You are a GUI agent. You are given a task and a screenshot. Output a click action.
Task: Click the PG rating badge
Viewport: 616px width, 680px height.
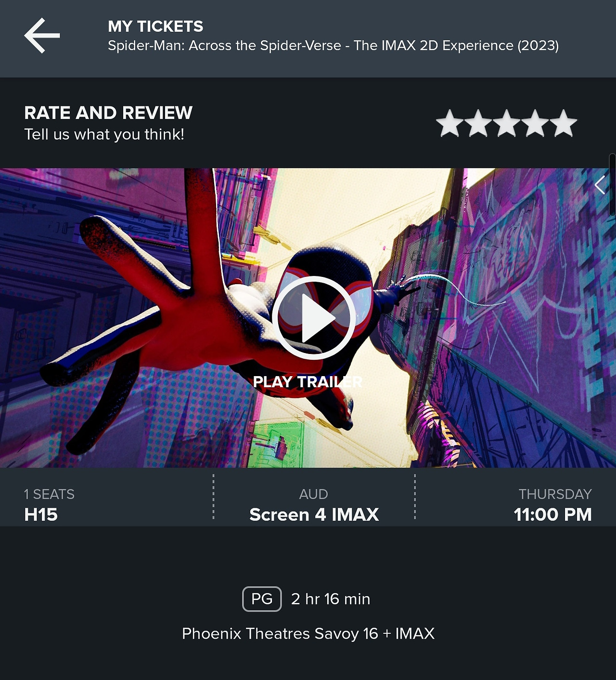(262, 599)
